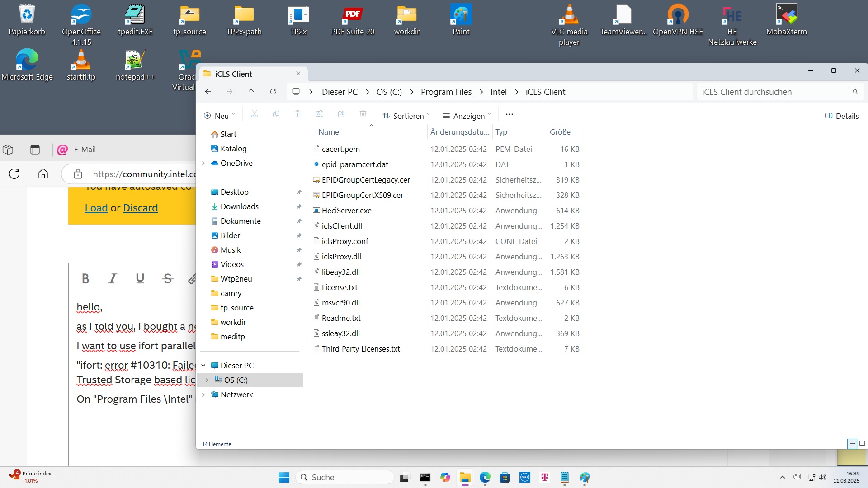This screenshot has height=488, width=868.
Task: Open the three-dots more options menu
Action: point(509,115)
